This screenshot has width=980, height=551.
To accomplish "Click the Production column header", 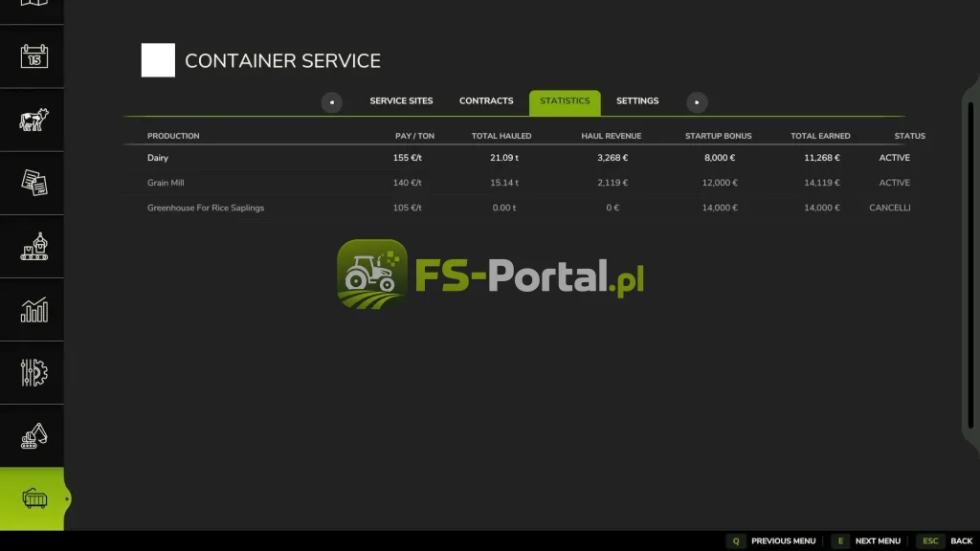I will coord(173,136).
